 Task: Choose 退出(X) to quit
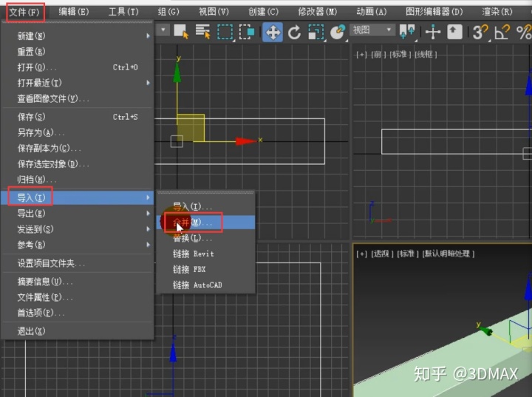(x=78, y=330)
